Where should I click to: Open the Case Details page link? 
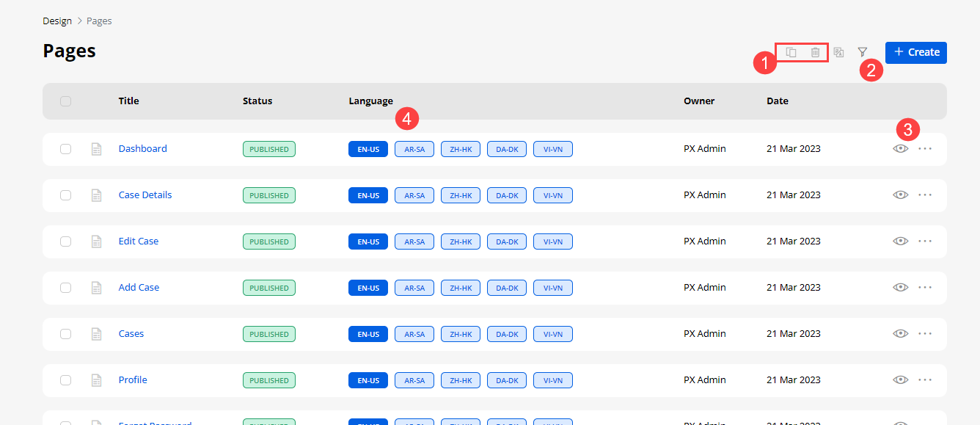pos(145,195)
